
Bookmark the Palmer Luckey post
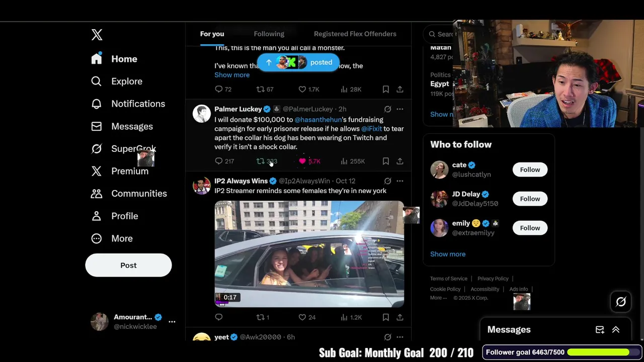(x=386, y=161)
